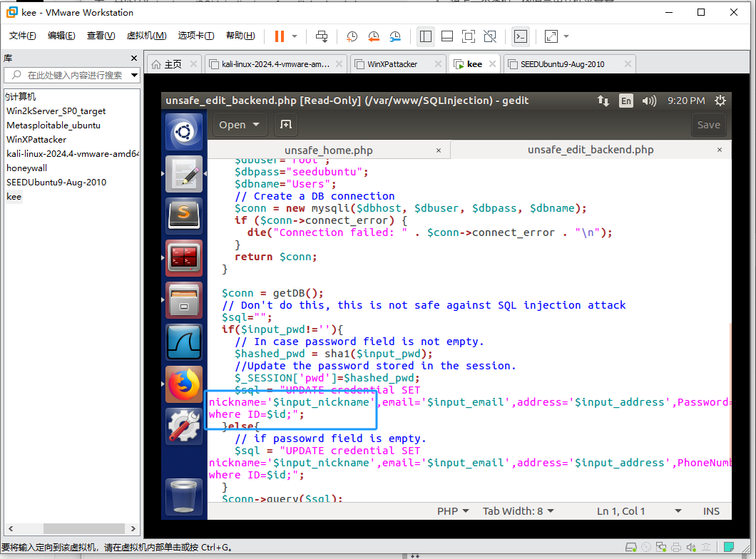Pause the virtual machine with the orange button
756x559 pixels.
point(279,36)
